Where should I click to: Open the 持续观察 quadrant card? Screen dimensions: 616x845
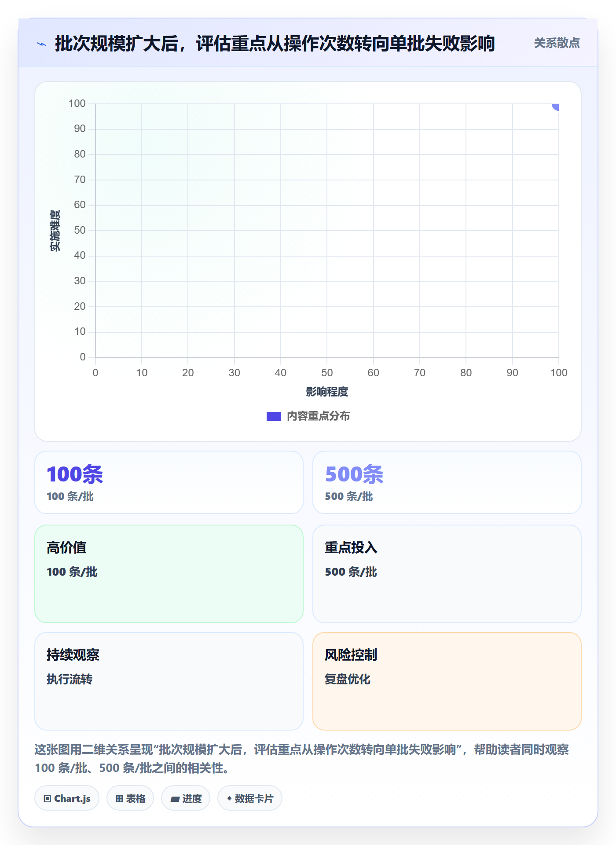(169, 681)
